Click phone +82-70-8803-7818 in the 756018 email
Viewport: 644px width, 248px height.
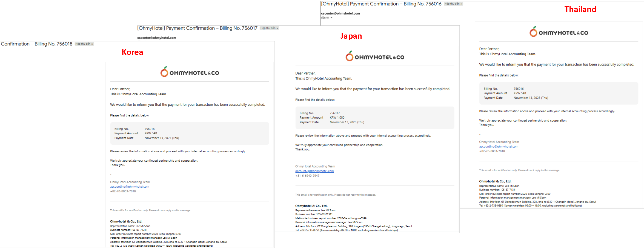tap(123, 192)
